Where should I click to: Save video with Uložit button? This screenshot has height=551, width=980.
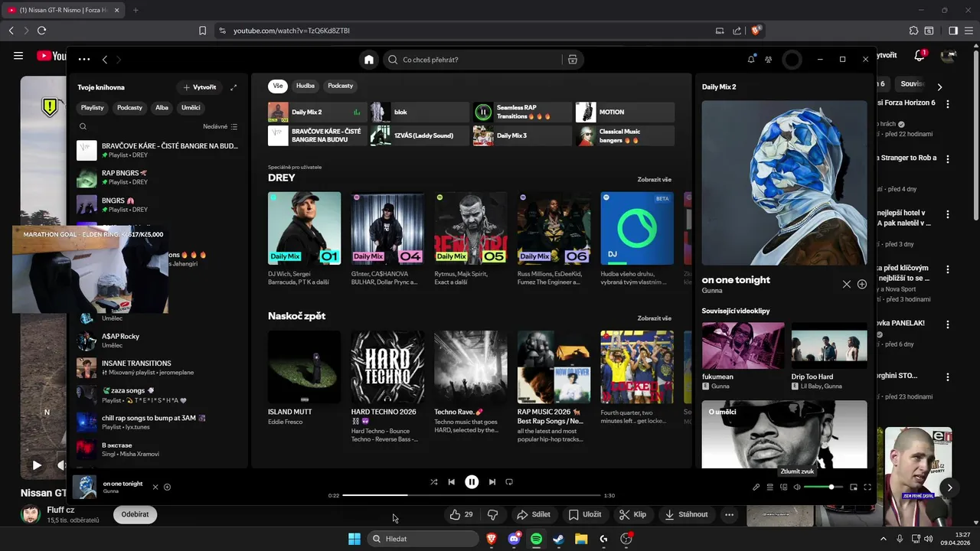tap(585, 515)
